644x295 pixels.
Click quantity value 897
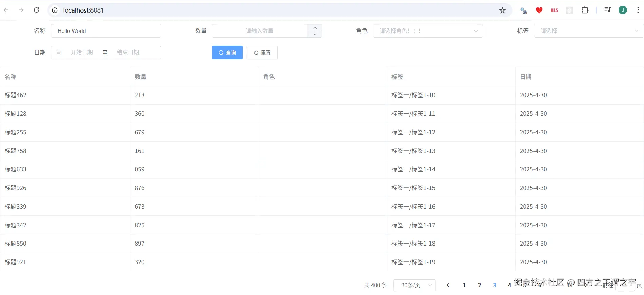(140, 244)
